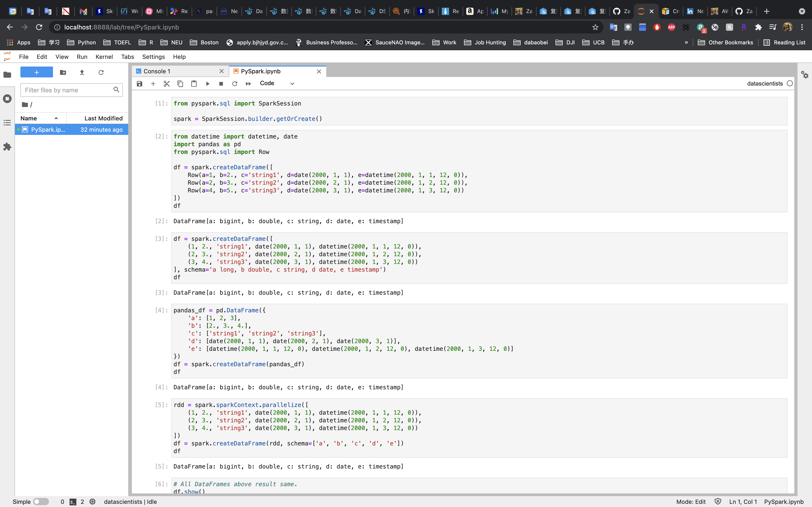Click the datascientists kernel status circle
812x507 pixels.
pos(790,84)
